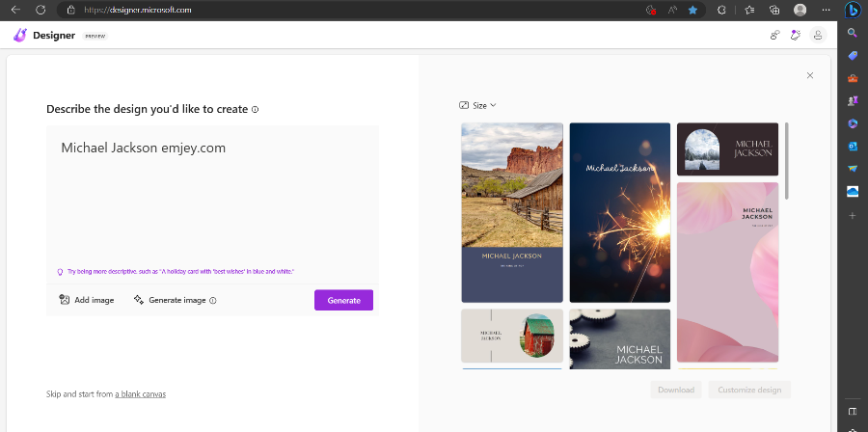Reload the page with refresh icon
This screenshot has width=868, height=432.
(41, 10)
